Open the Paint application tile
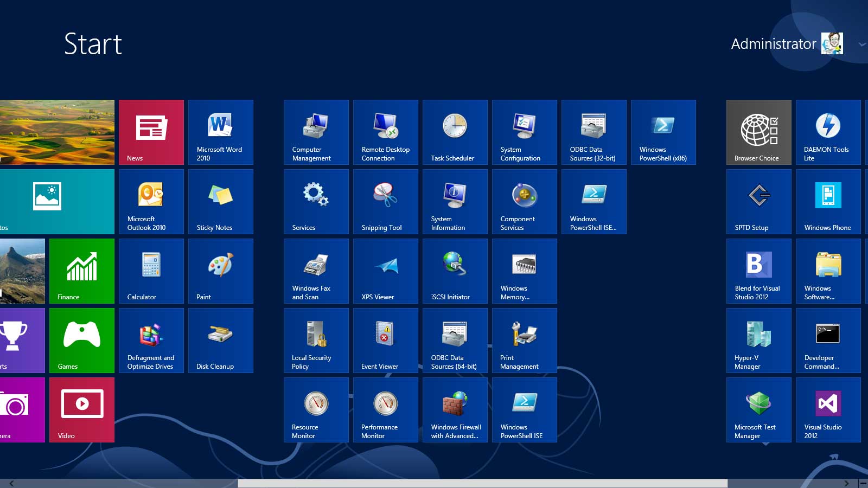 tap(220, 271)
